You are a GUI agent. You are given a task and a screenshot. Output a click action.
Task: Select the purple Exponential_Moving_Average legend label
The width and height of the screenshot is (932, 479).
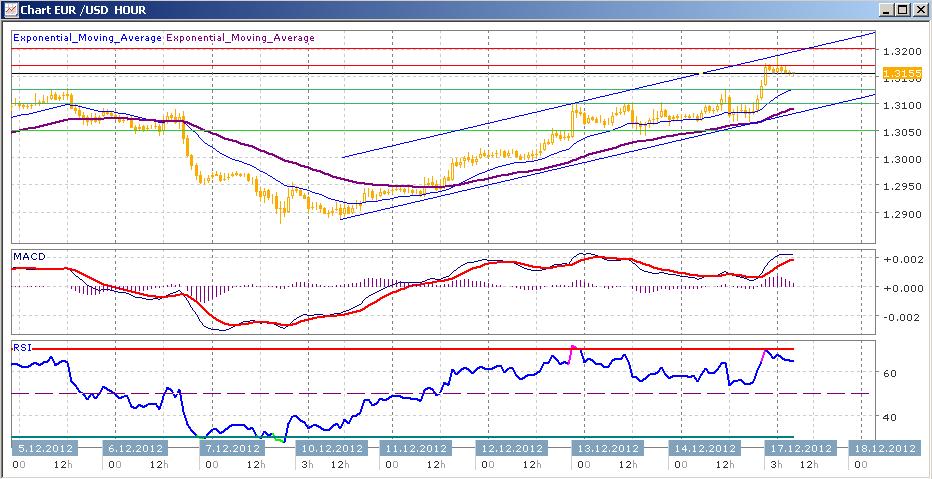click(240, 38)
